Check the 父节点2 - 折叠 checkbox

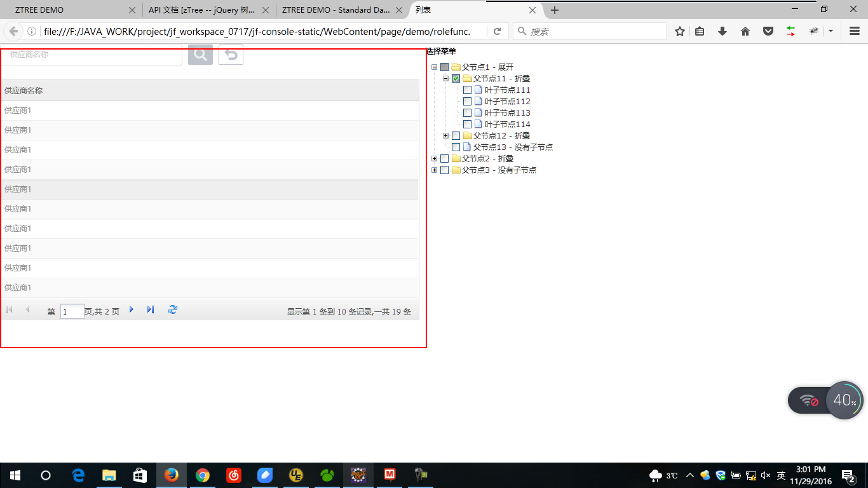click(x=444, y=159)
